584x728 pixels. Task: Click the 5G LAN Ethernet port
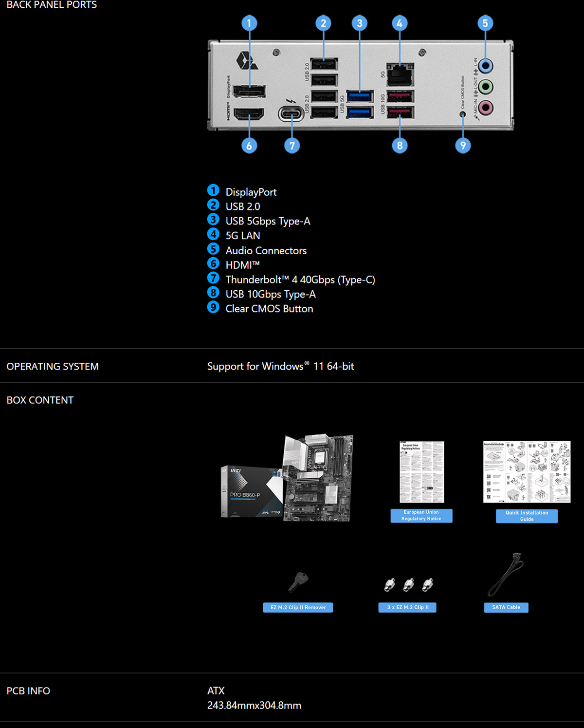click(x=400, y=75)
